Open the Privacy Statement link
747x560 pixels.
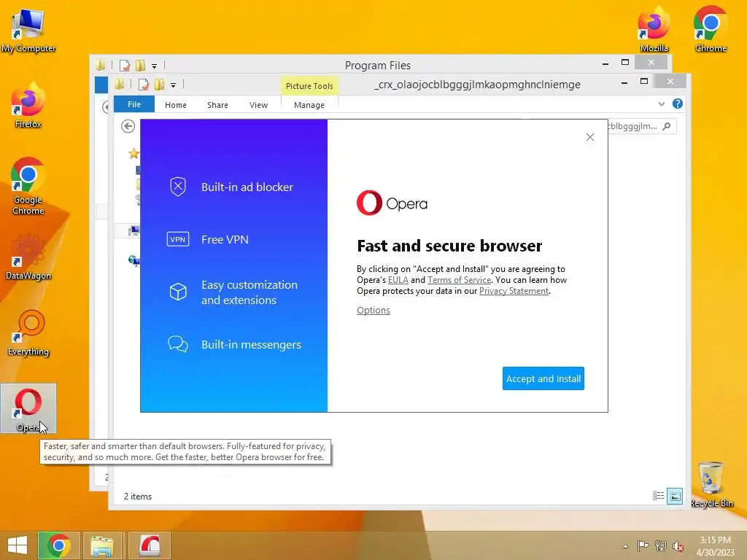point(514,291)
